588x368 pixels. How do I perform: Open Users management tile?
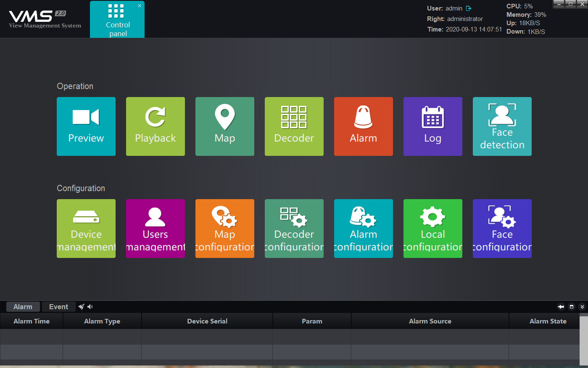click(156, 229)
